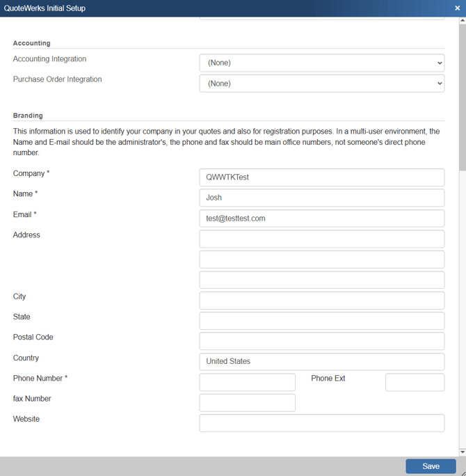The image size is (466, 476).
Task: Expand the Purchase Order Integration dropdown
Action: pyautogui.click(x=321, y=84)
